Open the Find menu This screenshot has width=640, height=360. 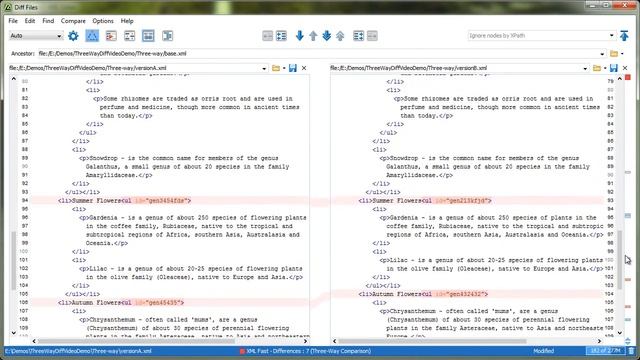click(x=48, y=21)
